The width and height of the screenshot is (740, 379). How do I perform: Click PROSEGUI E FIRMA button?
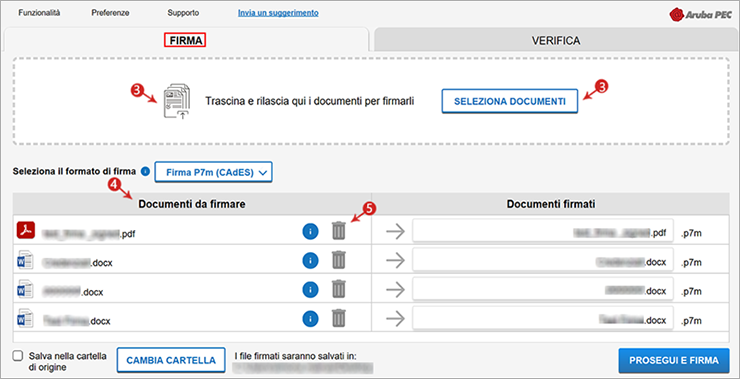(673, 361)
